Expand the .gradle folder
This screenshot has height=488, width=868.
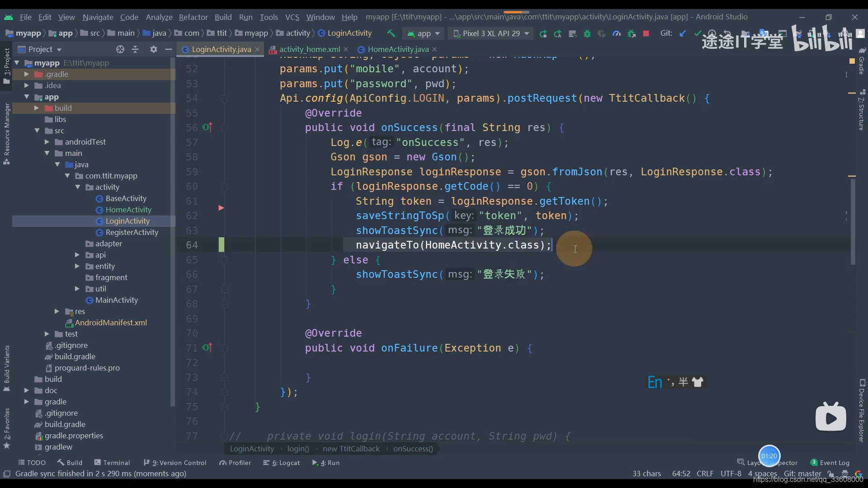pyautogui.click(x=26, y=74)
